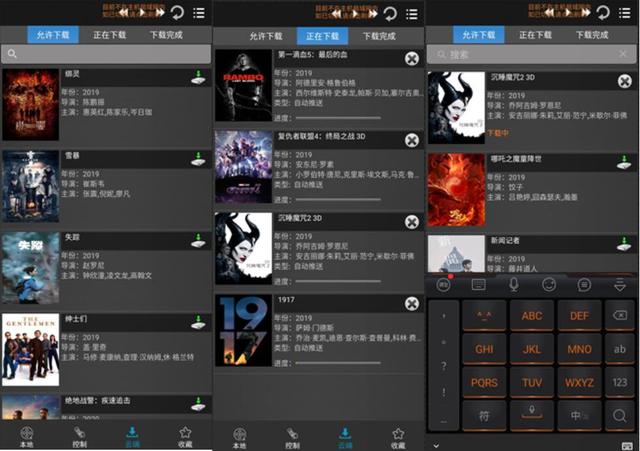Tap the 中 language switch key
Image resolution: width=640 pixels, height=451 pixels.
coord(579,416)
